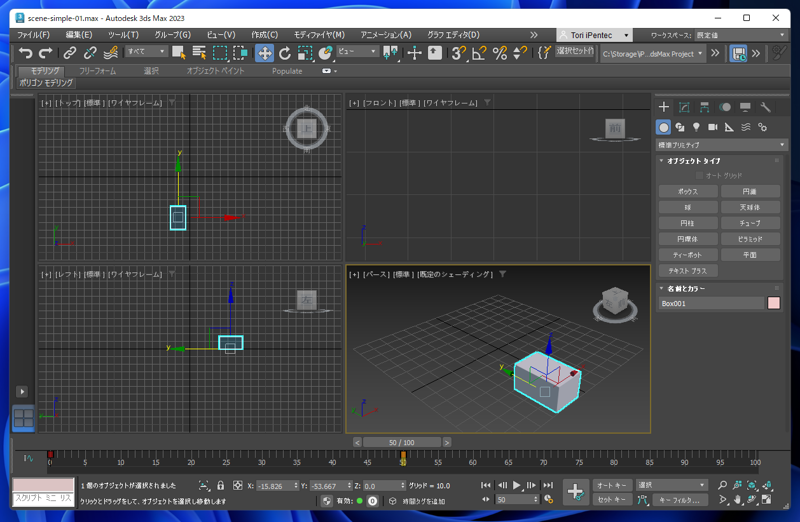
Task: Select the Select and Move tool
Action: [x=264, y=53]
